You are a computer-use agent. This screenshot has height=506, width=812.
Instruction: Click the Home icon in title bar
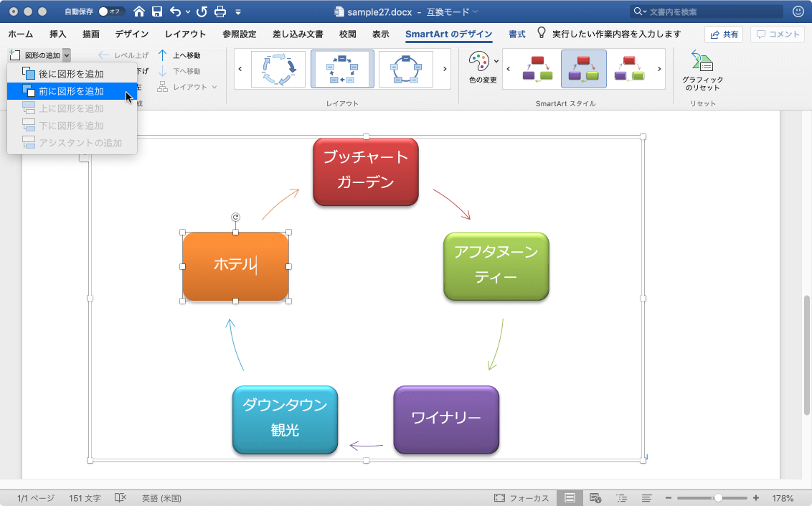[138, 11]
